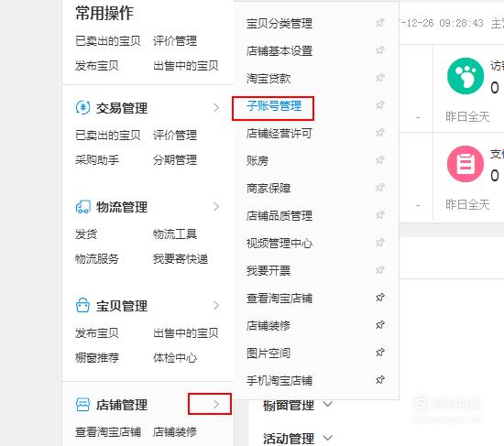Expand the 交易管理 submenu arrow
504x446 pixels.
(x=216, y=108)
